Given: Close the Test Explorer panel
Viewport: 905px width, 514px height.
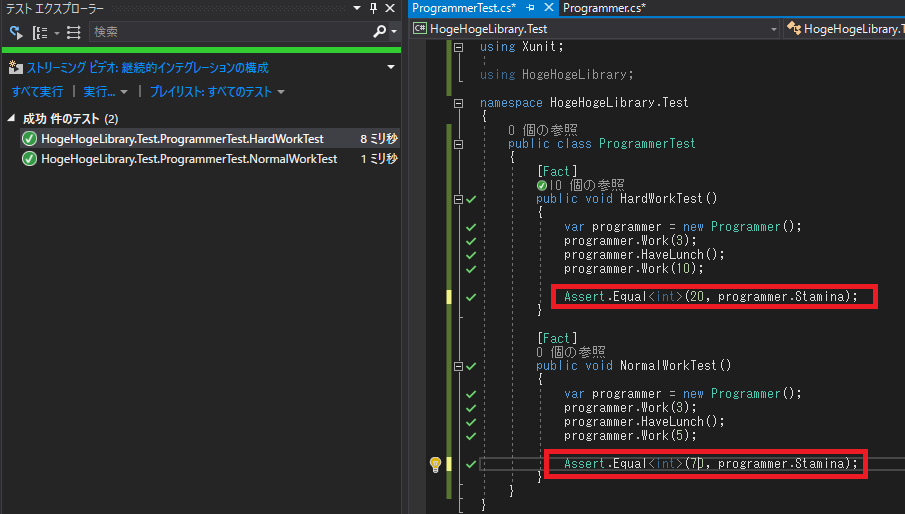Looking at the screenshot, I should coord(390,8).
